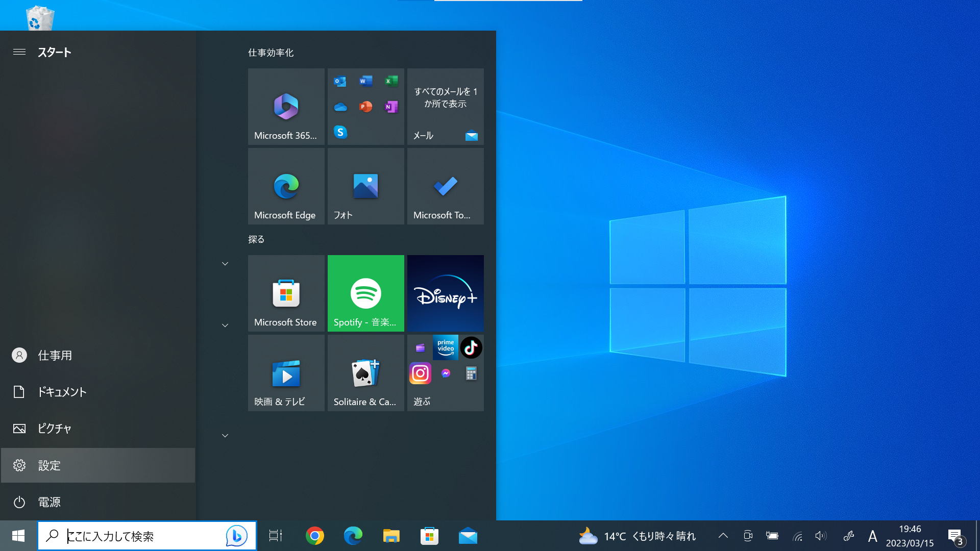980x551 pixels.
Task: Launch Word from the Office folder tile
Action: (365, 81)
